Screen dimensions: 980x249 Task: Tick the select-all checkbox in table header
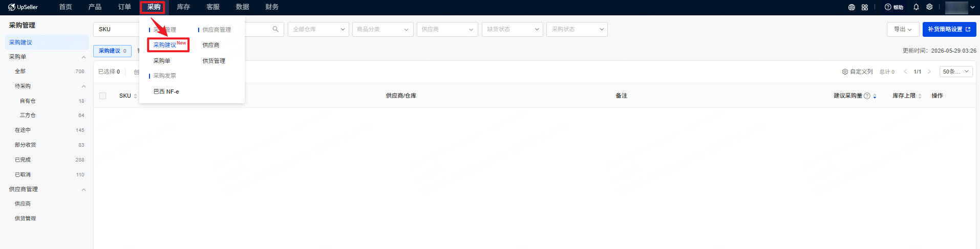[103, 96]
